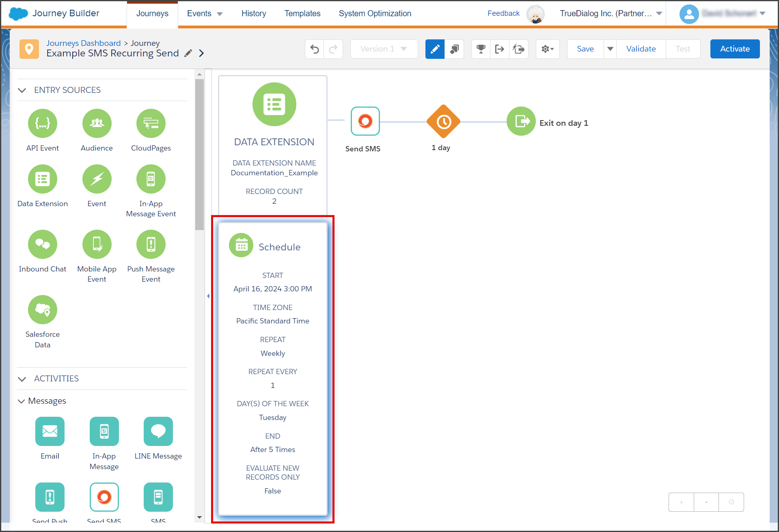Collapse the Entry Sources section

click(22, 90)
